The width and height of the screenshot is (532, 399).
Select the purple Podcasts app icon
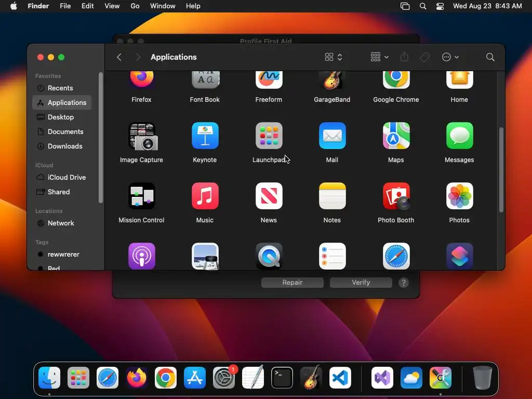tap(141, 256)
